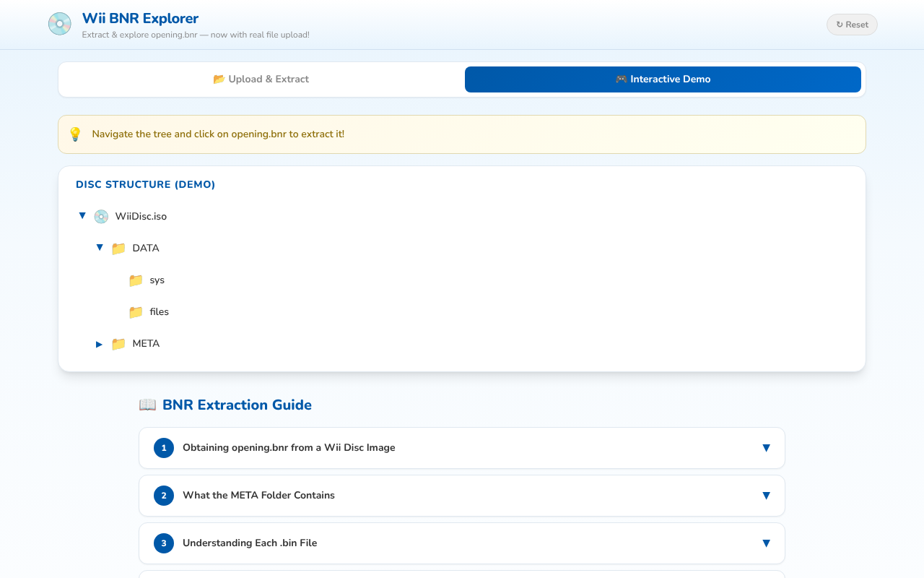The image size is (924, 578).
Task: Click the book icon beside BNR Extraction Guide
Action: pyautogui.click(x=147, y=405)
